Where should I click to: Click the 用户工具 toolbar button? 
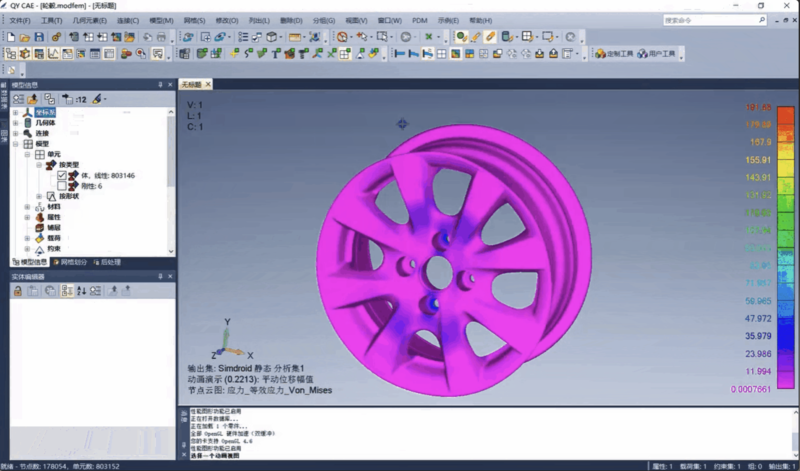tap(657, 54)
